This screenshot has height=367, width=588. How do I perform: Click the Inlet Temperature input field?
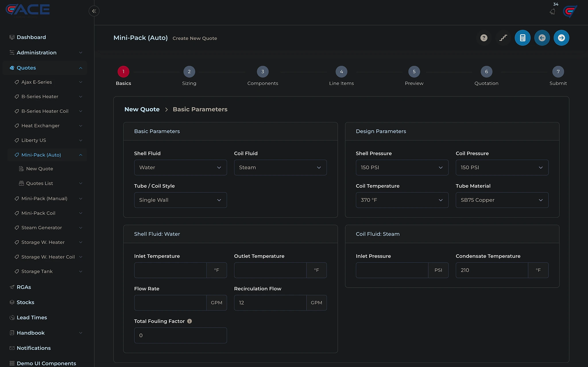170,270
